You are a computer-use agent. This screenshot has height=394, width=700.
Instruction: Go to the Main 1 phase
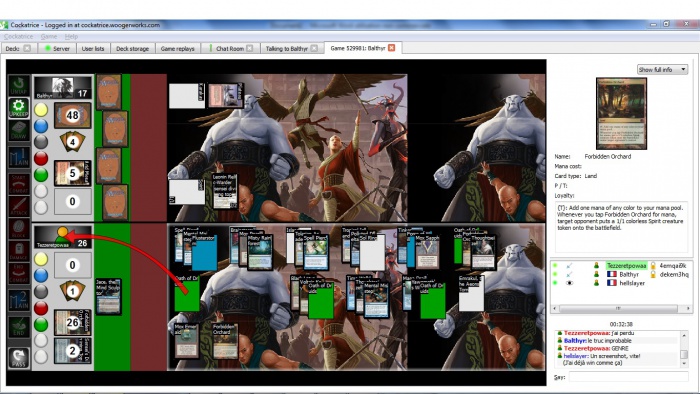[x=18, y=158]
